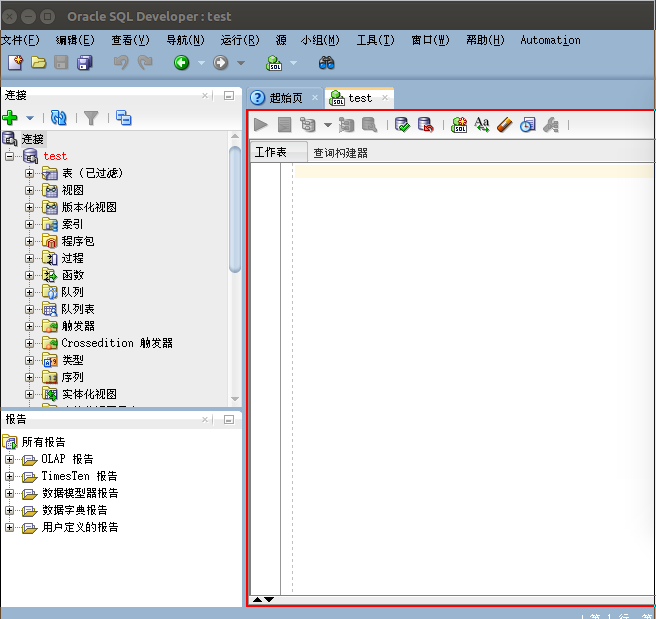Screen dimensions: 656x619
Task: Close the test worksheet tab
Action: pos(385,97)
